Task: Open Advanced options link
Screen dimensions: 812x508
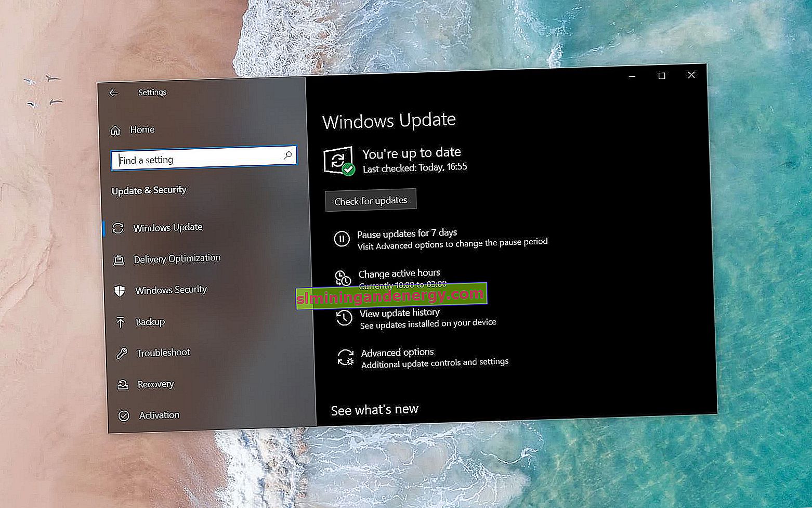Action: [398, 353]
